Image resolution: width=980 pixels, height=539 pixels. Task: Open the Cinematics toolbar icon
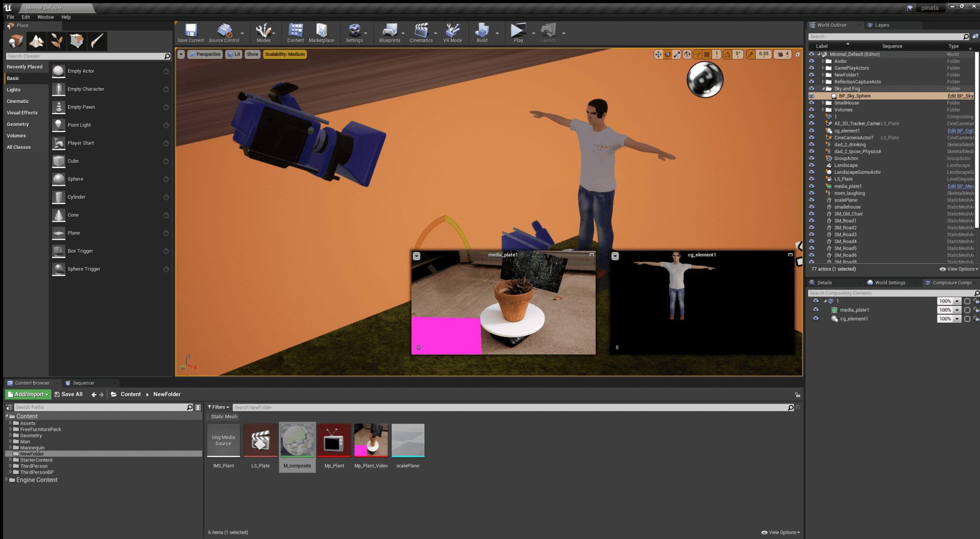(x=421, y=33)
